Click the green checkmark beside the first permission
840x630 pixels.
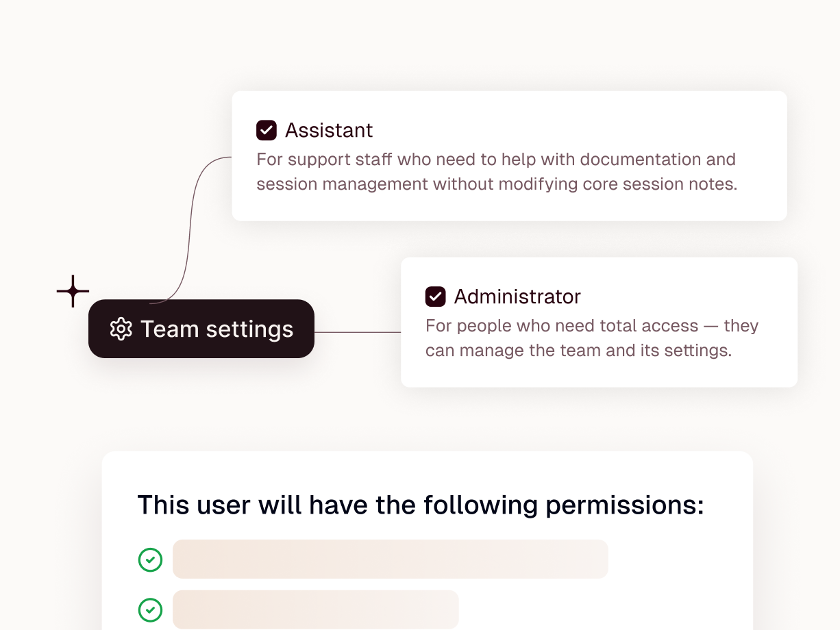150,559
